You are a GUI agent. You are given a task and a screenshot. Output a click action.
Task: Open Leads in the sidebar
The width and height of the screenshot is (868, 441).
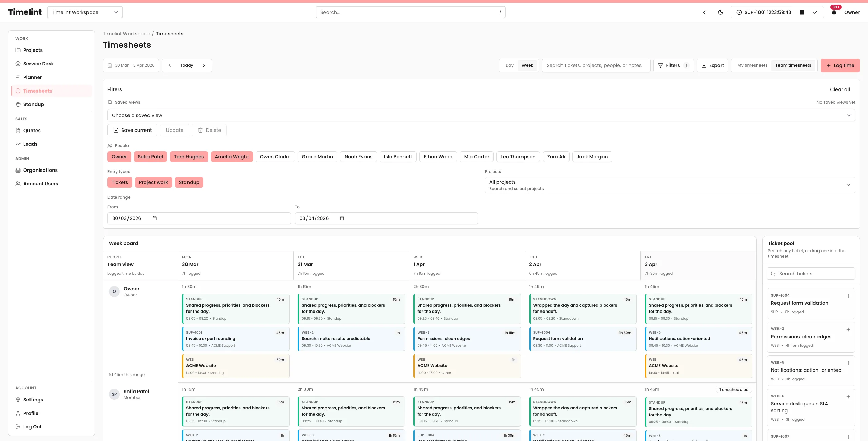52,144
